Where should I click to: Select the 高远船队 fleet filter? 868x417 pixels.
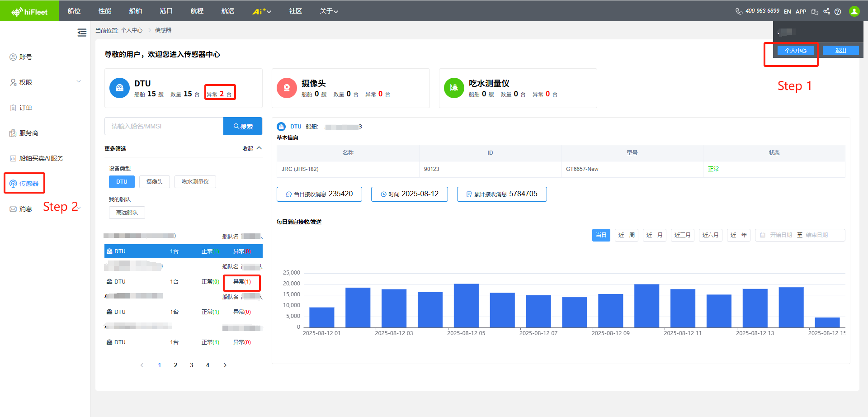pos(127,213)
